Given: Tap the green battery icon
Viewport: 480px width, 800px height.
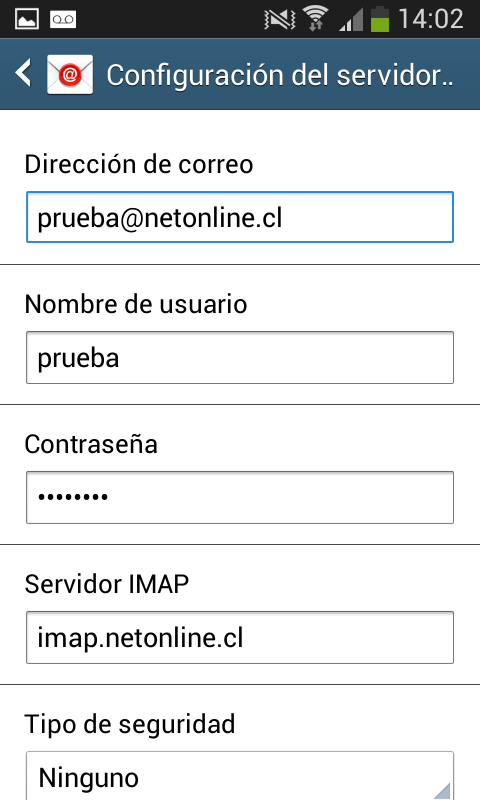Looking at the screenshot, I should [x=380, y=19].
